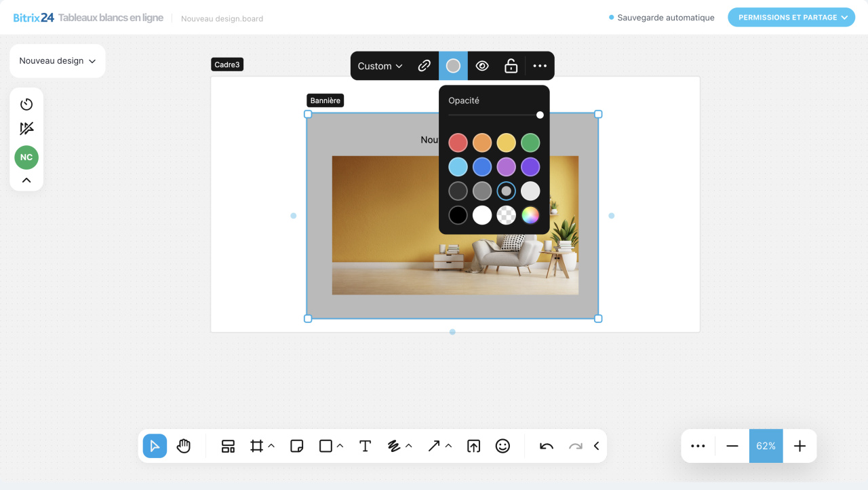Toggle laser pointer mode in the left sidebar

(26, 128)
